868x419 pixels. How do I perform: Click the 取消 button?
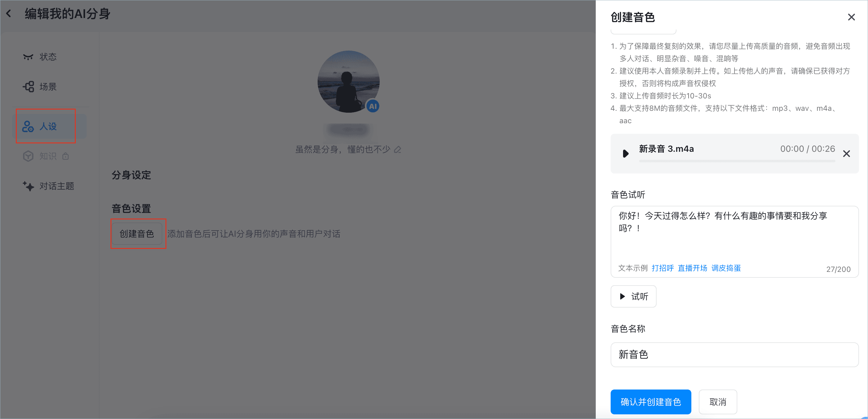coord(718,402)
